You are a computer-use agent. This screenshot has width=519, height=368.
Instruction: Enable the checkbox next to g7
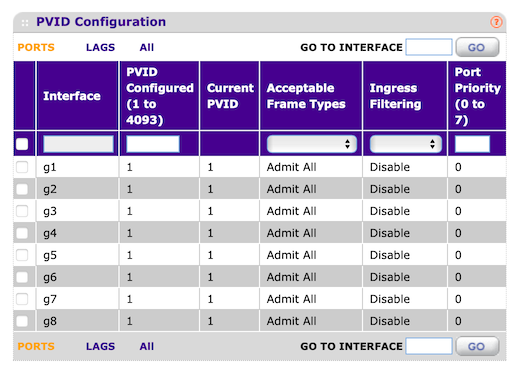(x=22, y=299)
